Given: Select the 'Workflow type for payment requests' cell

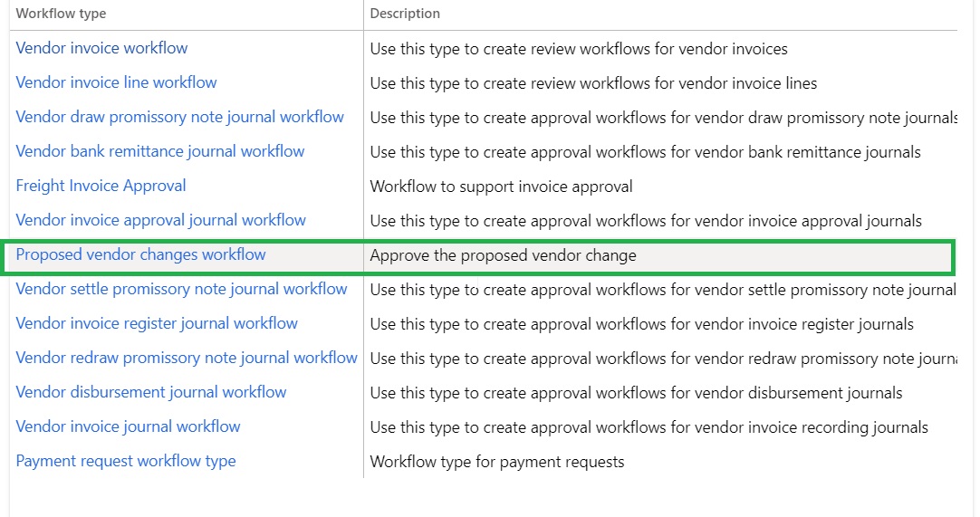Looking at the screenshot, I should [497, 462].
